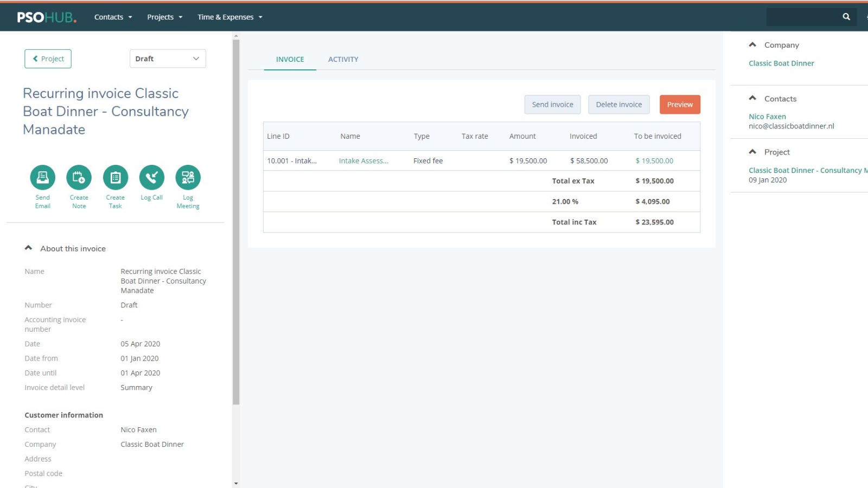Open Classic Boat Dinner - Consultancy project link
The height and width of the screenshot is (488, 868).
(808, 170)
